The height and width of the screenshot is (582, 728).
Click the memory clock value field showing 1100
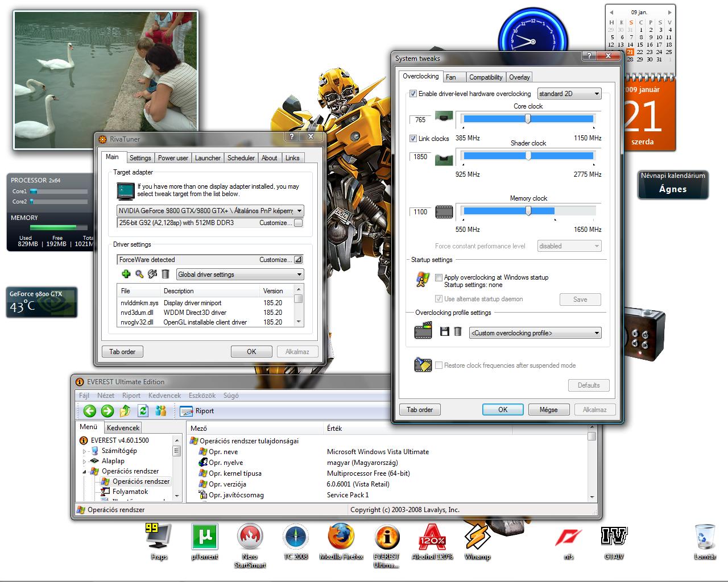click(421, 212)
